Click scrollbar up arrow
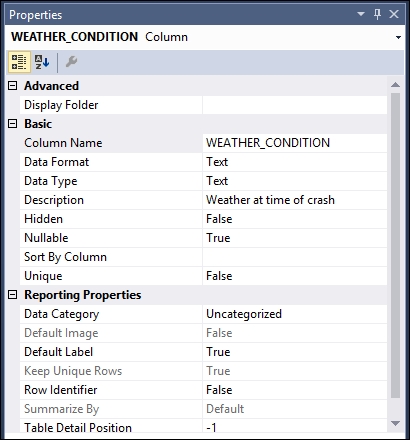The width and height of the screenshot is (410, 440). [395, 85]
